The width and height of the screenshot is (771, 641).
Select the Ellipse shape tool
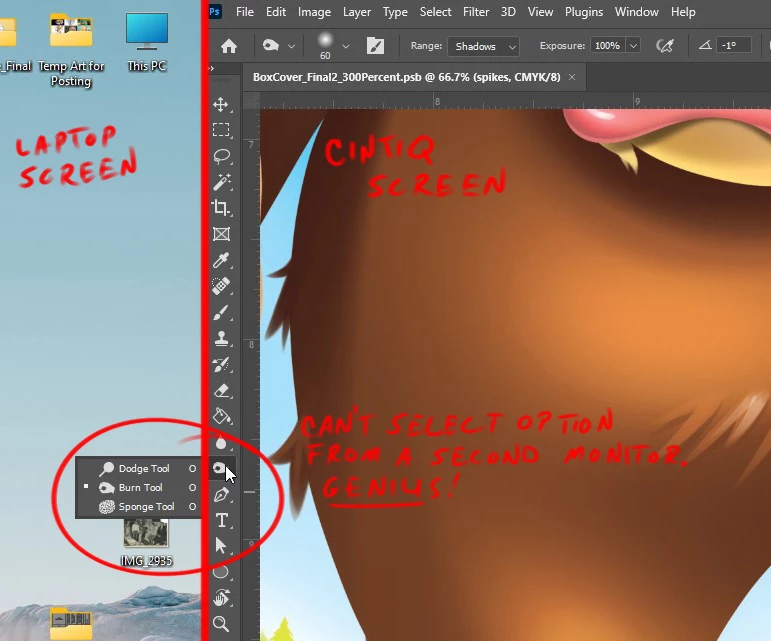pyautogui.click(x=221, y=572)
